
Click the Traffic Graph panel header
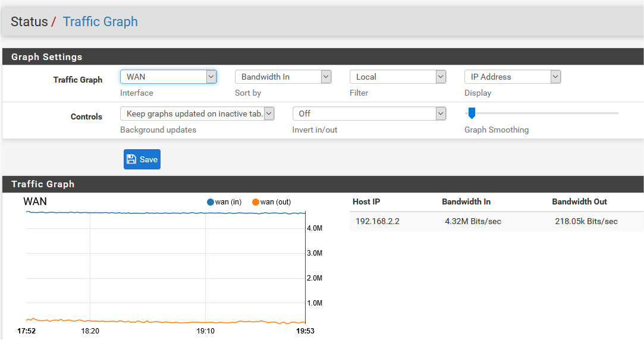(x=323, y=184)
